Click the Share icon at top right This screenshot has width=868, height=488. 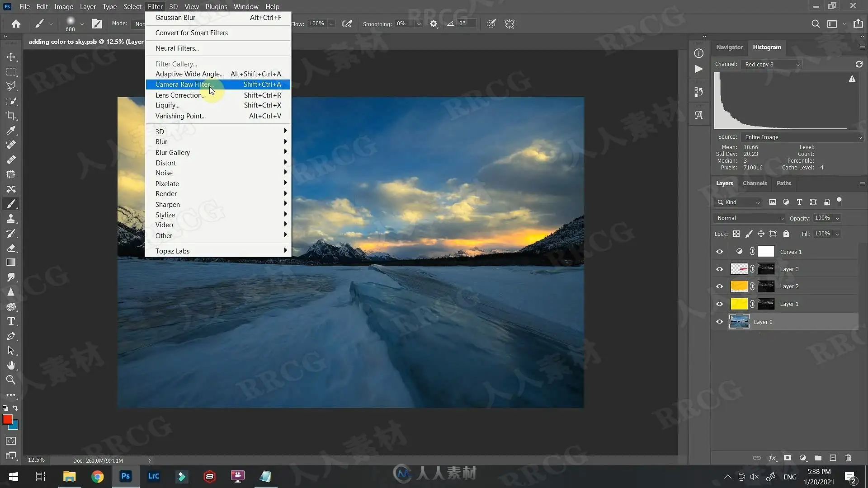(858, 23)
